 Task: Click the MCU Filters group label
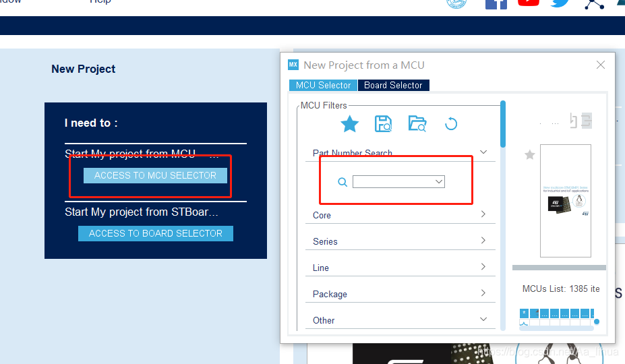coord(324,105)
